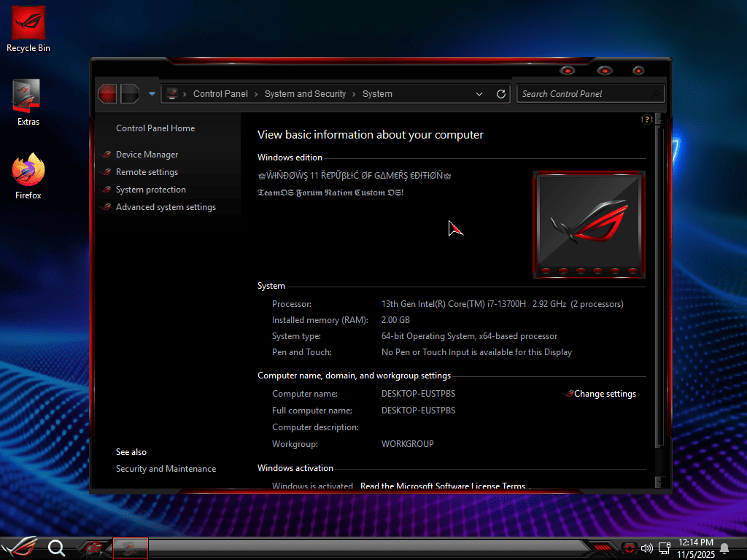The image size is (747, 560).
Task: Open System protection link
Action: click(150, 190)
